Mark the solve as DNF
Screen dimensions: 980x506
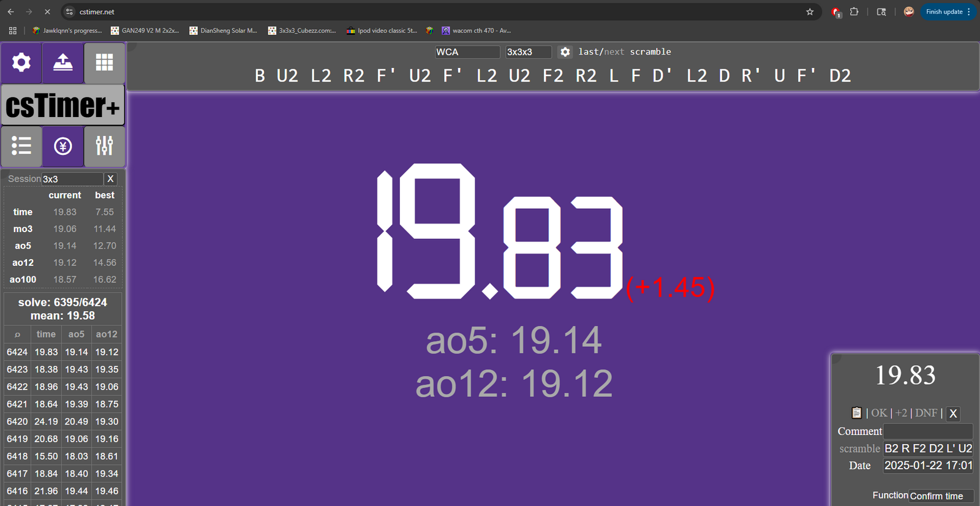[x=926, y=413]
